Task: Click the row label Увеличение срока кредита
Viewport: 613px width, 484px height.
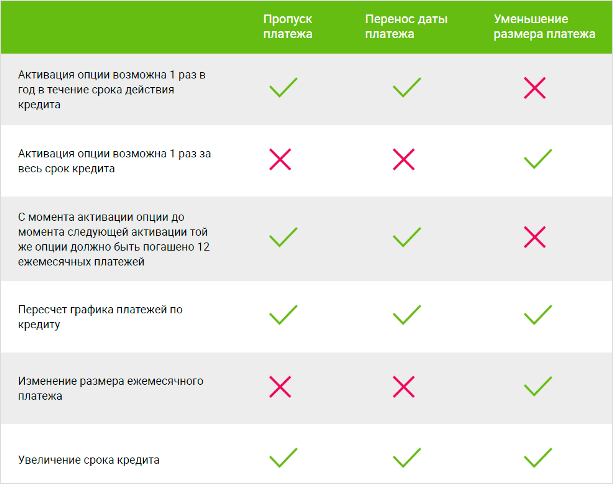Action: pyautogui.click(x=89, y=460)
